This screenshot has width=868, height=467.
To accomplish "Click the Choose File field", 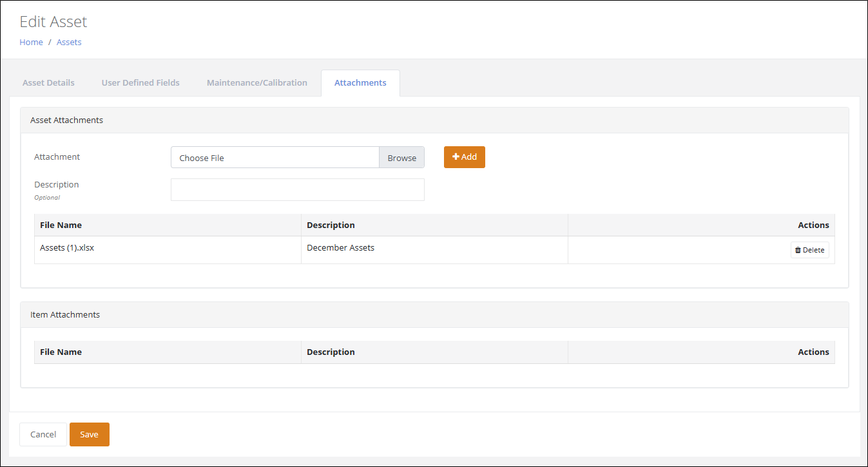I will (x=275, y=158).
